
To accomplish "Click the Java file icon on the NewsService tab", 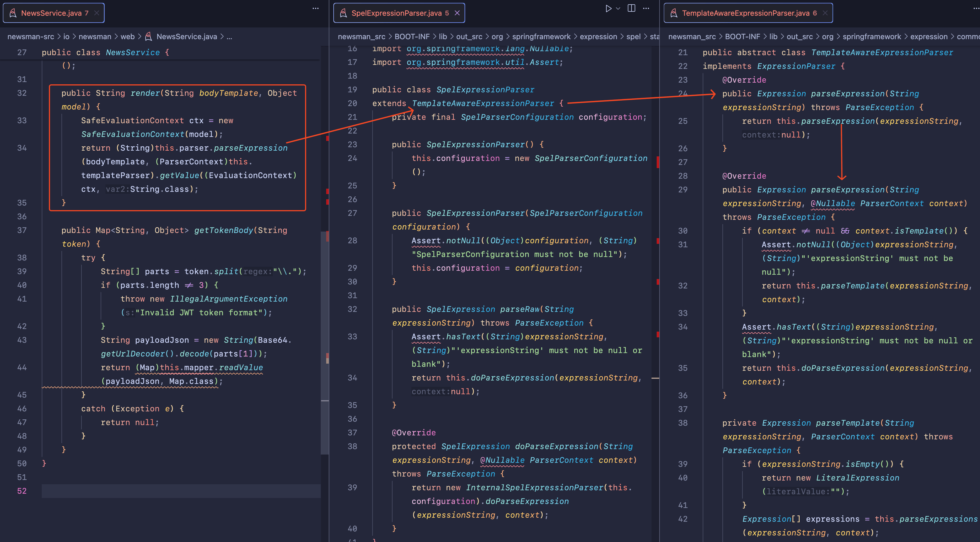I will [13, 13].
